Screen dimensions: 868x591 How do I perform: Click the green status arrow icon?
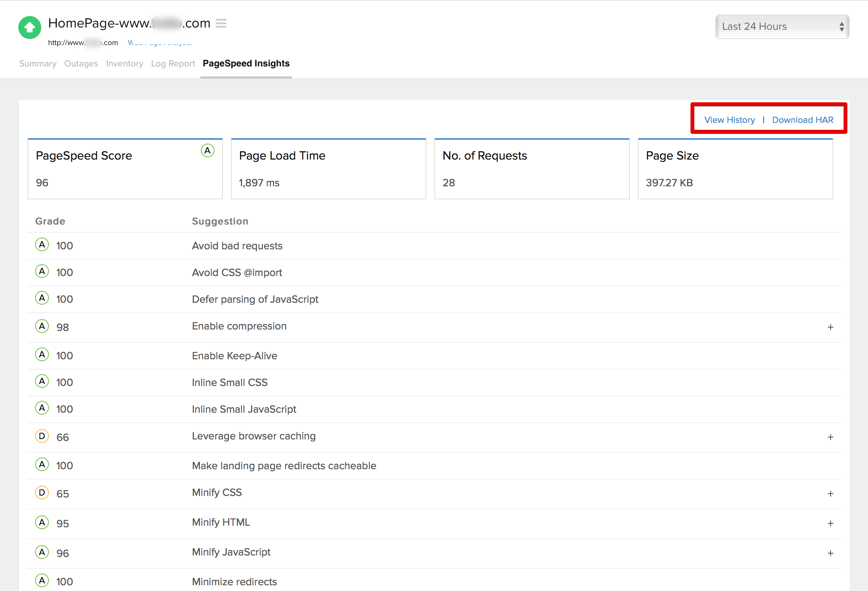click(29, 27)
